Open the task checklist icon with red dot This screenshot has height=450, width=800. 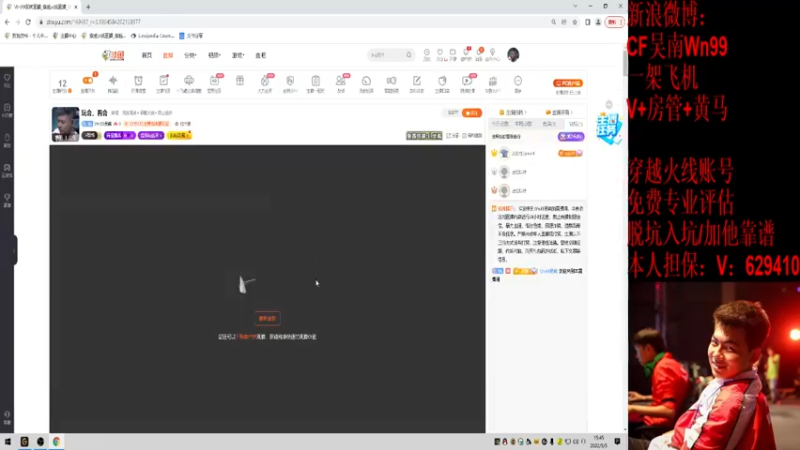[x=163, y=81]
